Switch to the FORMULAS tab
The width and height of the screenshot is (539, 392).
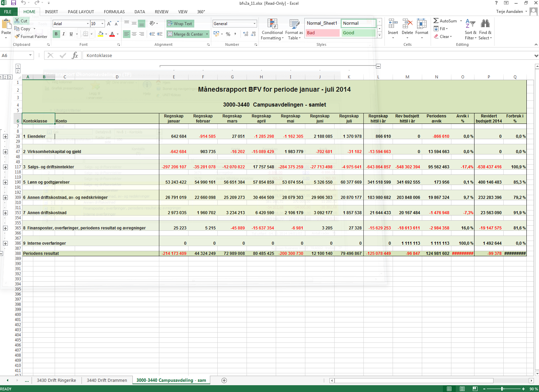click(x=114, y=12)
